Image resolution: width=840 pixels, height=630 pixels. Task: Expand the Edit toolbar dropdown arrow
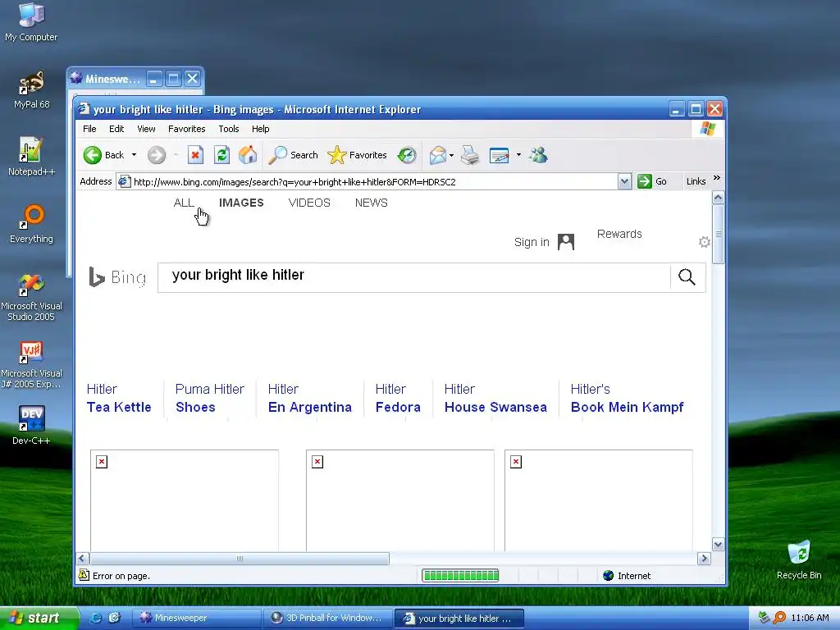click(x=518, y=155)
